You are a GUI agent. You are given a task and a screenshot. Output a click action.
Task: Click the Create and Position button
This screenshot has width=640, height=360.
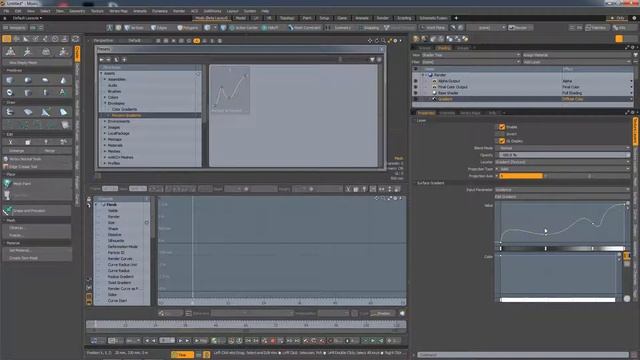(x=37, y=211)
